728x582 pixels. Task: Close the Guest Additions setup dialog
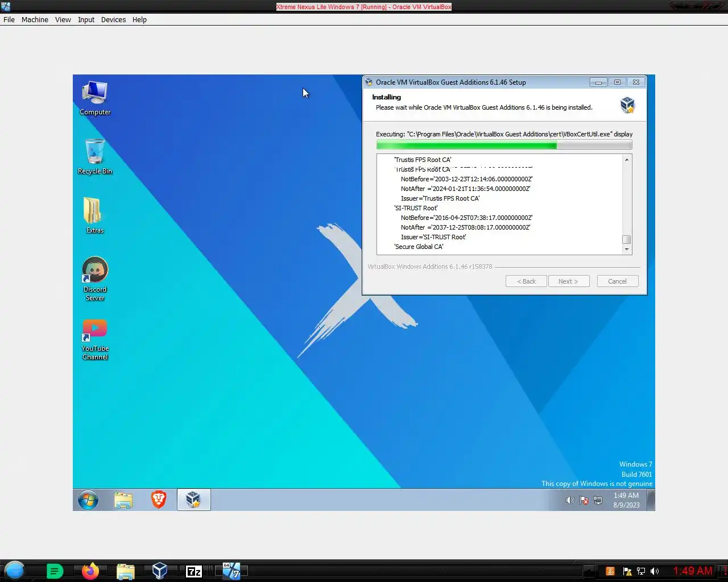tap(636, 82)
